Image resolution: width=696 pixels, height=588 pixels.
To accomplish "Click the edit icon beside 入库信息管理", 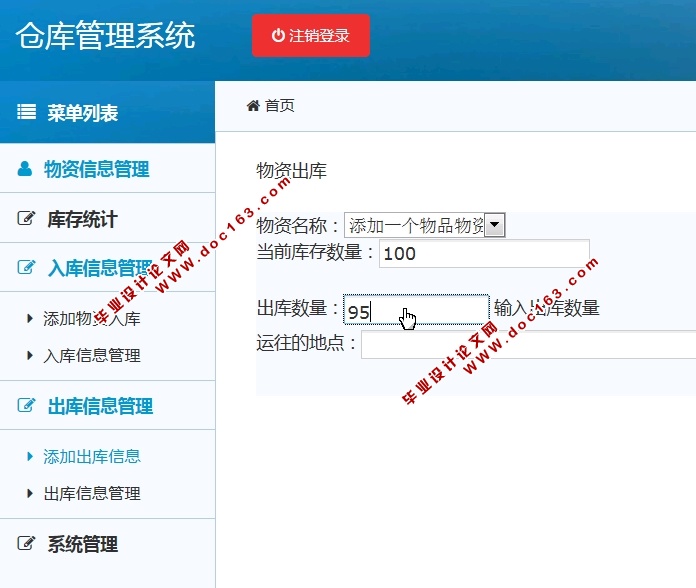I will [26, 267].
